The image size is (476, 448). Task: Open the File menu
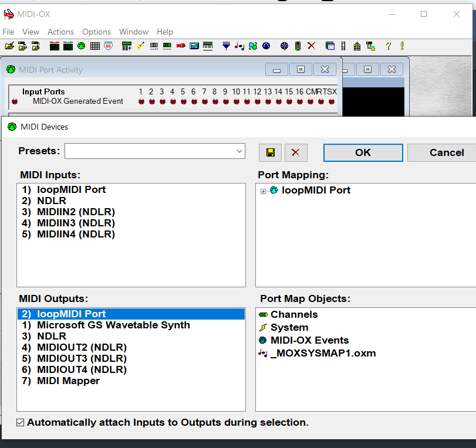tap(8, 32)
